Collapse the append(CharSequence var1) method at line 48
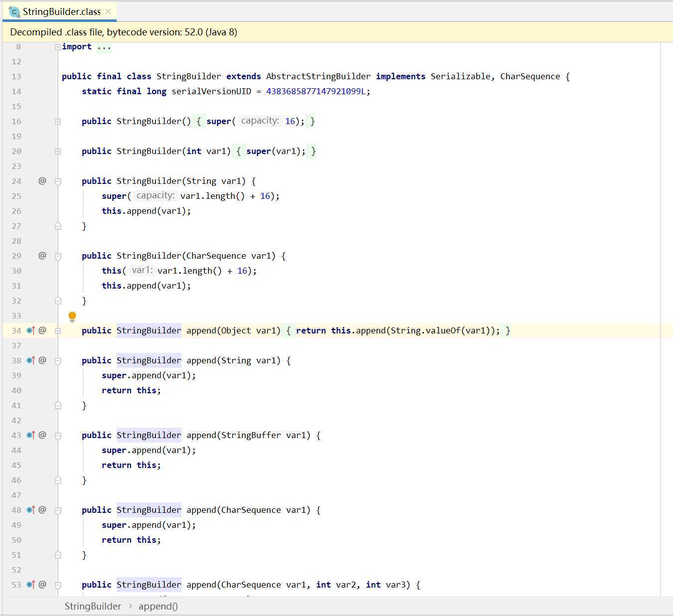 point(58,511)
